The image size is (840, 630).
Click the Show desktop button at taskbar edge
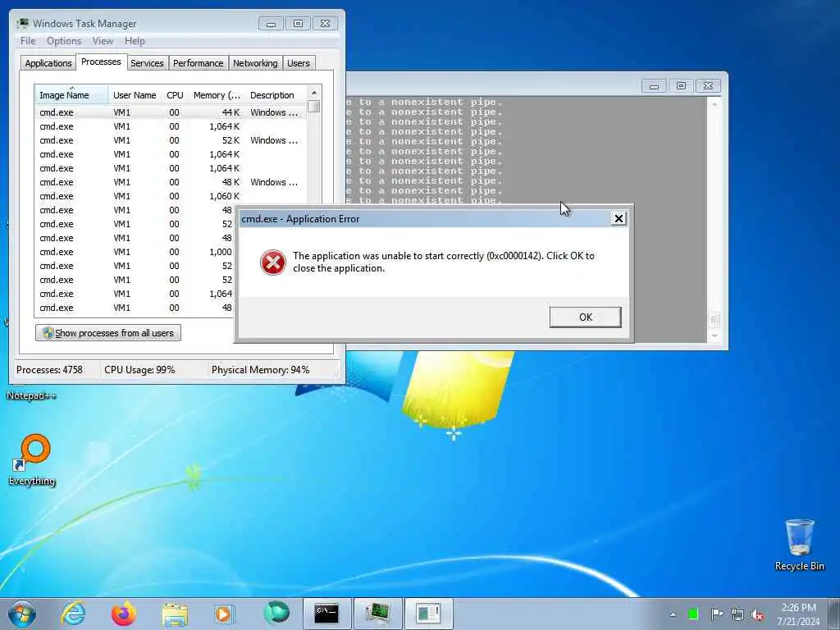pos(833,614)
